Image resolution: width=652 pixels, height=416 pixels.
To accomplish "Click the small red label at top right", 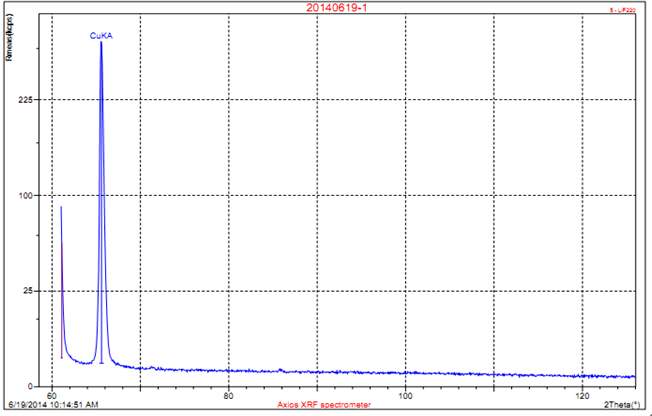I will 622,10.
